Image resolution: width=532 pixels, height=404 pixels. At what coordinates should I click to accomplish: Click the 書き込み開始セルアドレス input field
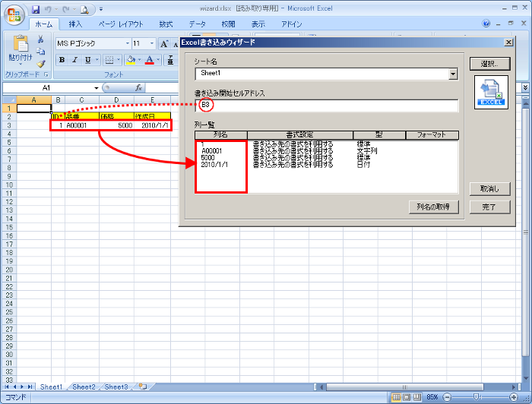(x=327, y=106)
